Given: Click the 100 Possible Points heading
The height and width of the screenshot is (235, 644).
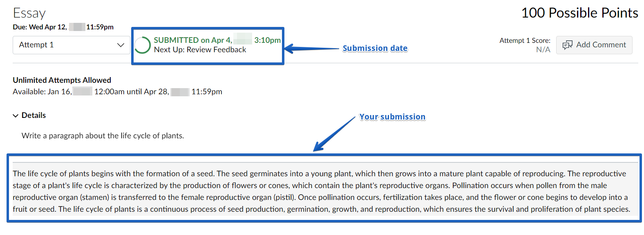Looking at the screenshot, I should 579,13.
